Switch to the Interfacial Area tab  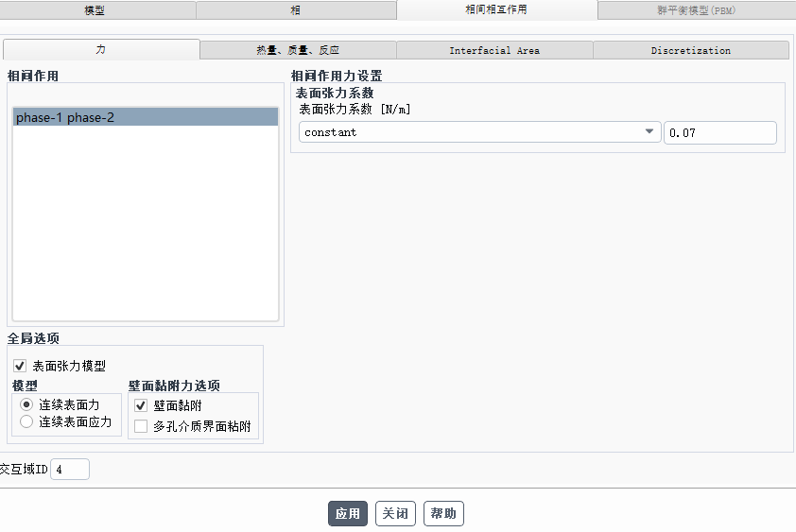coord(494,50)
